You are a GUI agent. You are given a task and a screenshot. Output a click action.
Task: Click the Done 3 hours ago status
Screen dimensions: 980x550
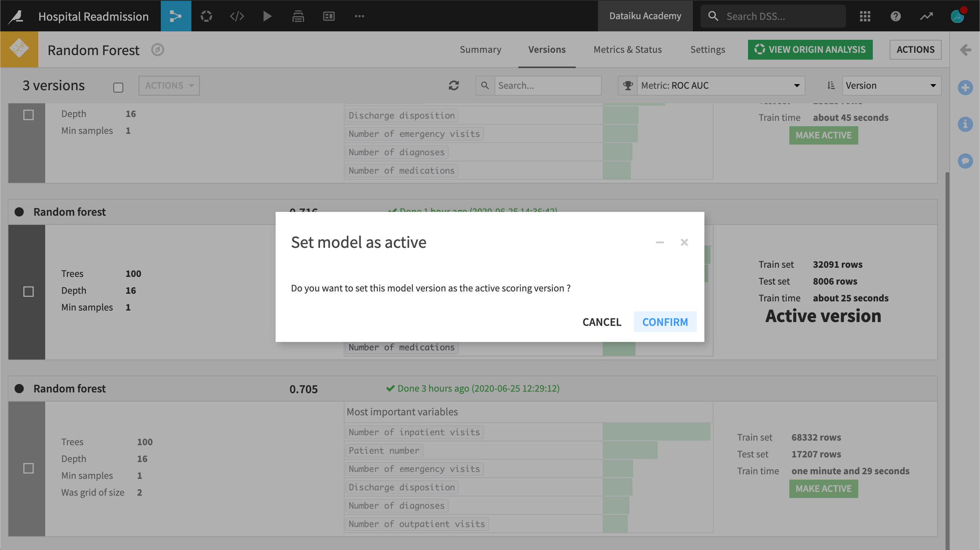[x=473, y=389]
